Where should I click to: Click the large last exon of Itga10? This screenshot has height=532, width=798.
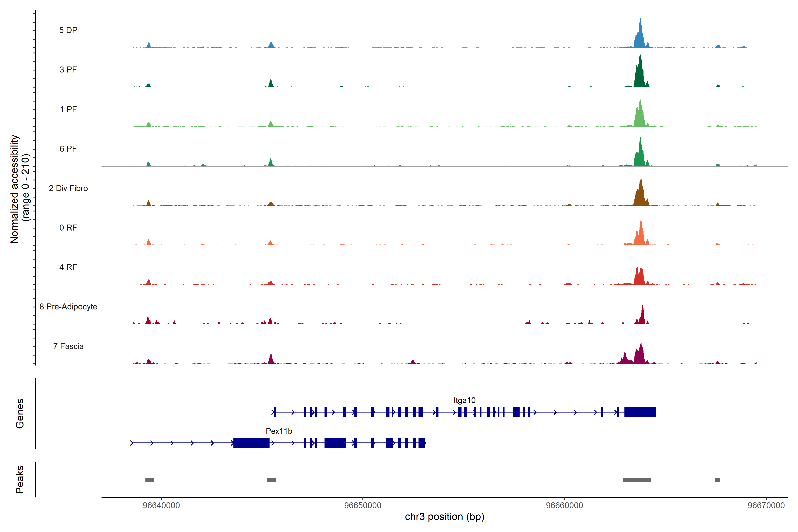(640, 412)
